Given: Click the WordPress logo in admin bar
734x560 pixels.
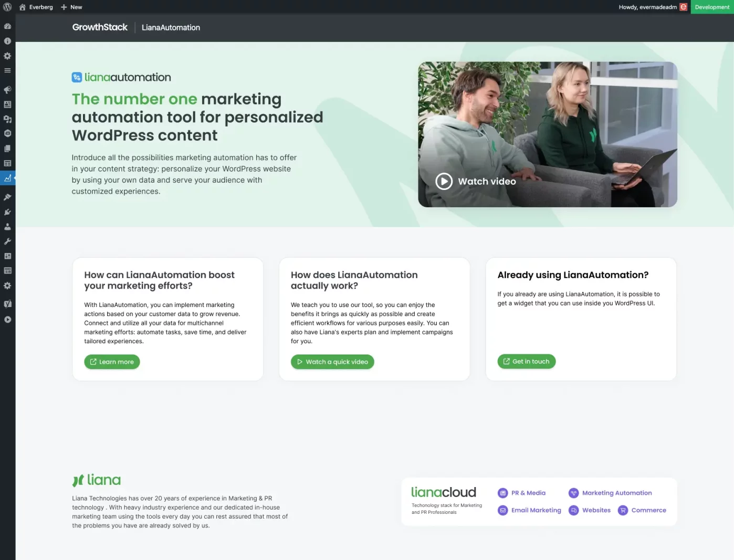Looking at the screenshot, I should 7,7.
